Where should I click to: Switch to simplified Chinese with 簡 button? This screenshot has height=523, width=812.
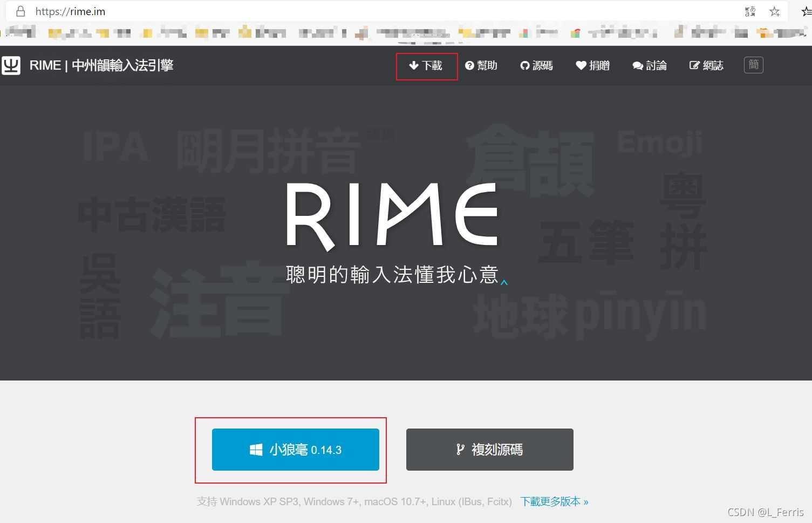pos(754,65)
